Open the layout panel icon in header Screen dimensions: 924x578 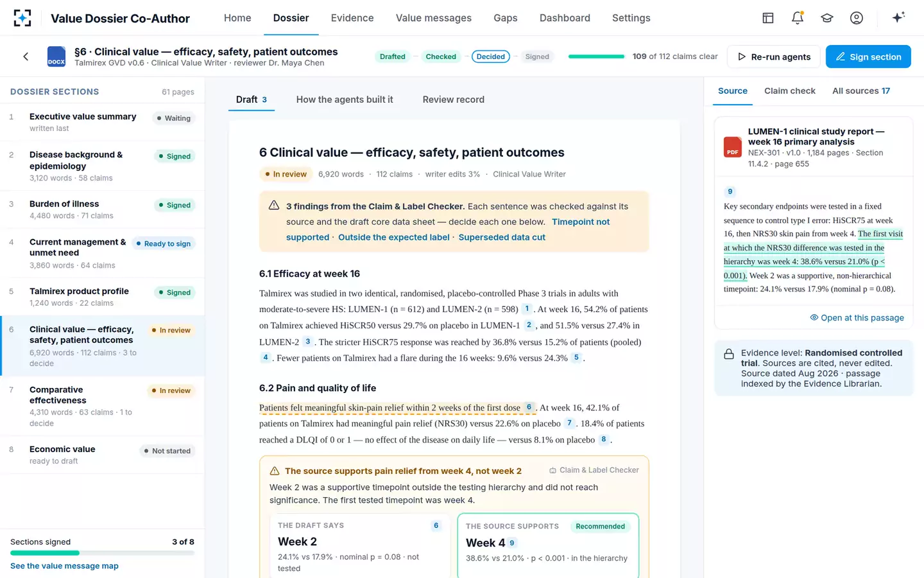[x=768, y=18]
